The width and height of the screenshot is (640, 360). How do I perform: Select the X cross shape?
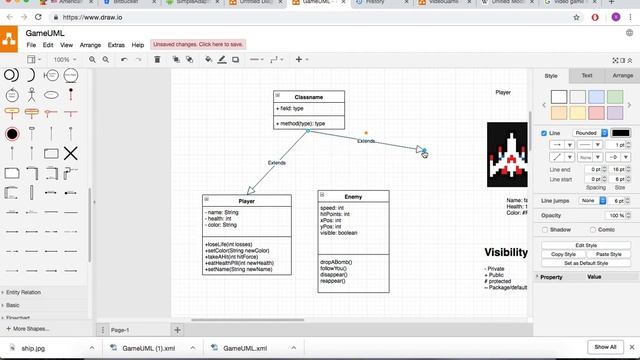pyautogui.click(x=71, y=153)
